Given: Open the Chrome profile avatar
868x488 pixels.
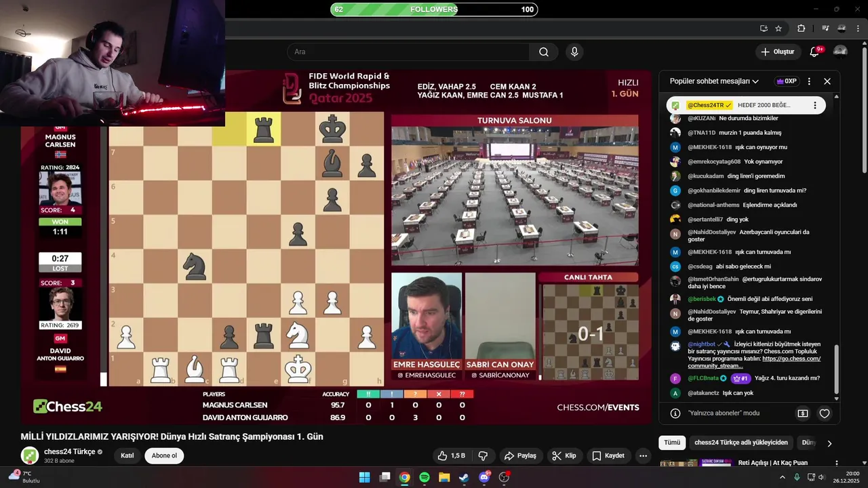Looking at the screenshot, I should (842, 28).
